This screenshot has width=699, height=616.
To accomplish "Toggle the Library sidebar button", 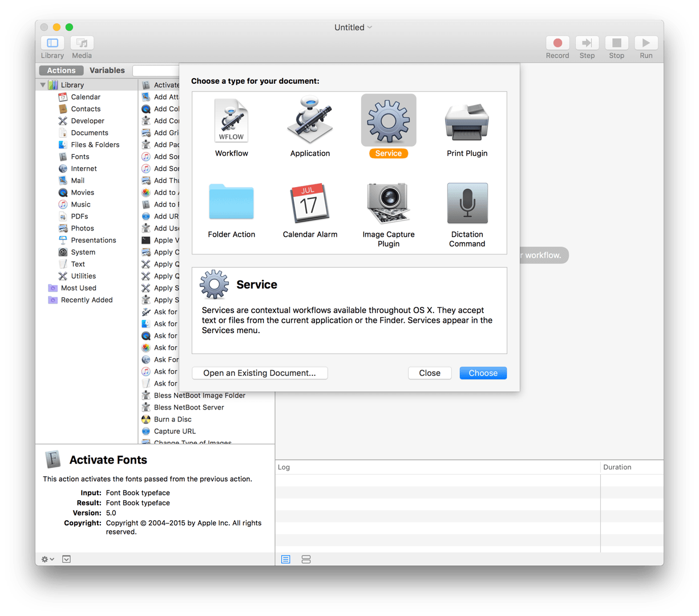I will tap(52, 43).
